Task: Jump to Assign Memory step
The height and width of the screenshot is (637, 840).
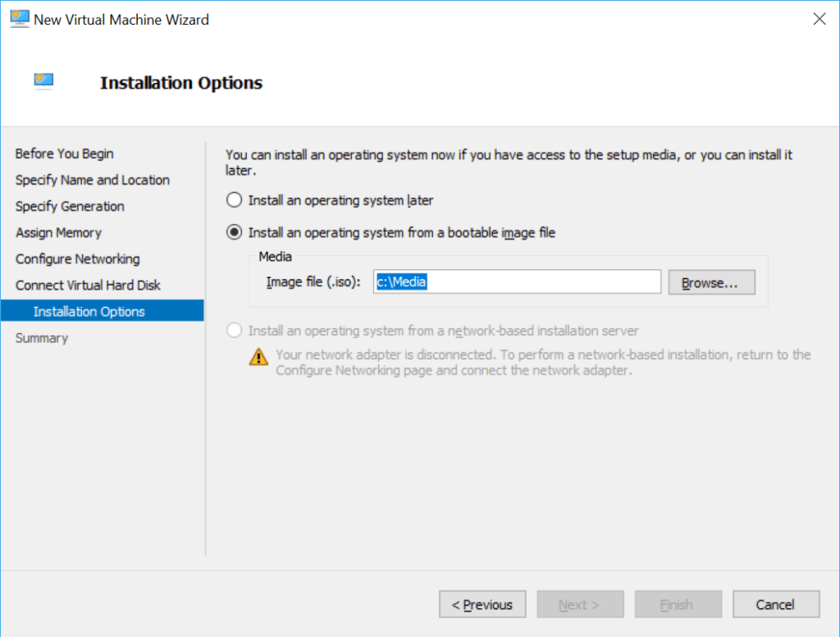Action: tap(58, 232)
